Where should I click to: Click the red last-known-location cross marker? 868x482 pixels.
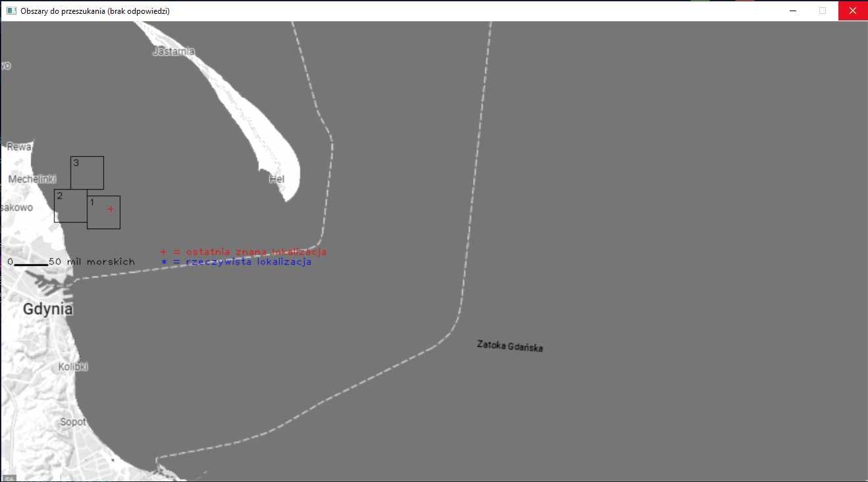pos(111,209)
